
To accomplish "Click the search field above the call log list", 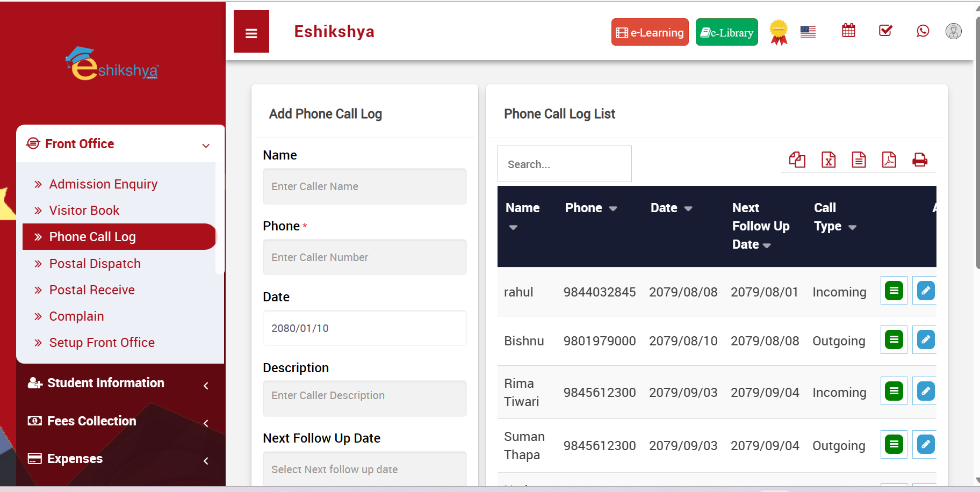I will coord(564,164).
